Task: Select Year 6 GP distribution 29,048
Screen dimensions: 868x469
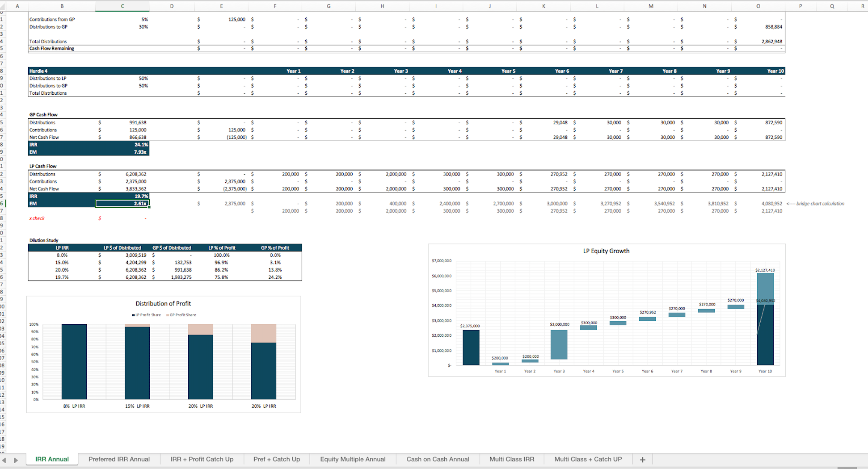Action: click(560, 122)
